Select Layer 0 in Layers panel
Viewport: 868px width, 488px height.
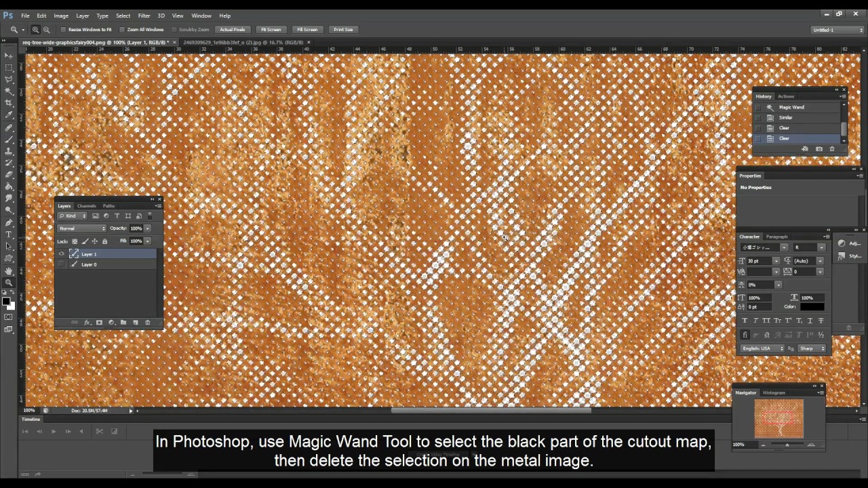(112, 264)
